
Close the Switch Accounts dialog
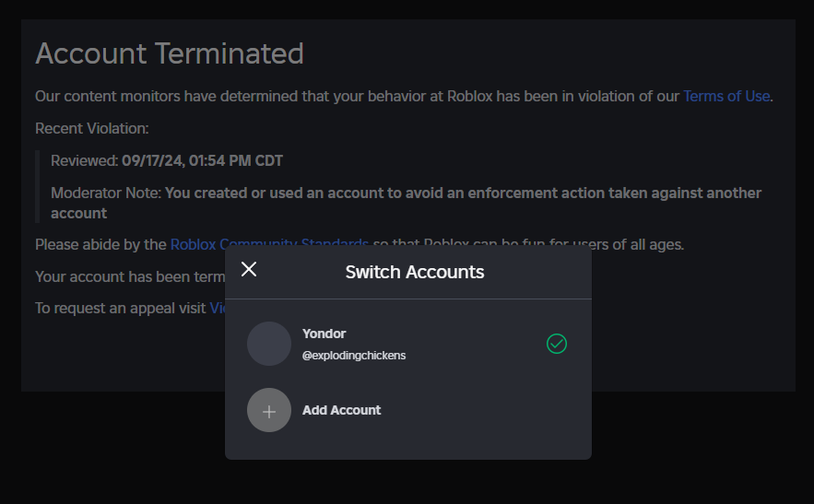pos(249,269)
